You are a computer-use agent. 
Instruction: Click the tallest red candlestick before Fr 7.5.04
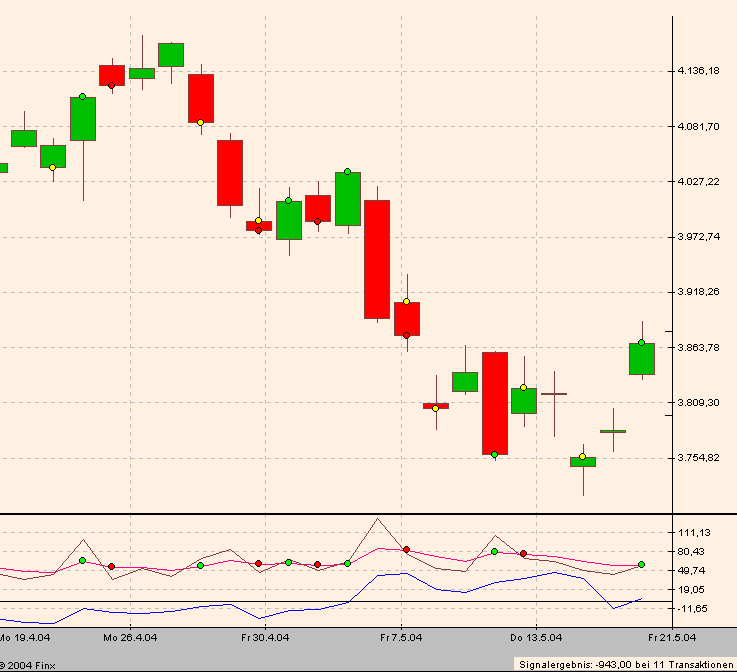377,259
